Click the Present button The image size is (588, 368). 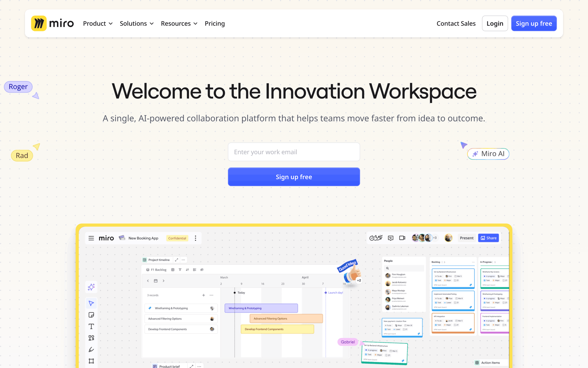pyautogui.click(x=466, y=238)
